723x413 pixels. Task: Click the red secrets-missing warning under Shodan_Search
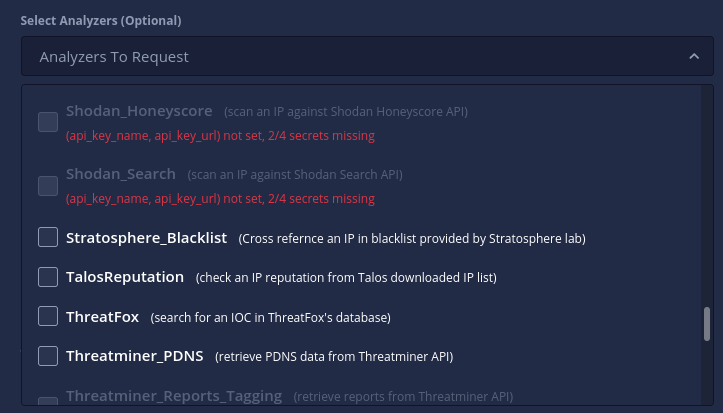tap(220, 199)
